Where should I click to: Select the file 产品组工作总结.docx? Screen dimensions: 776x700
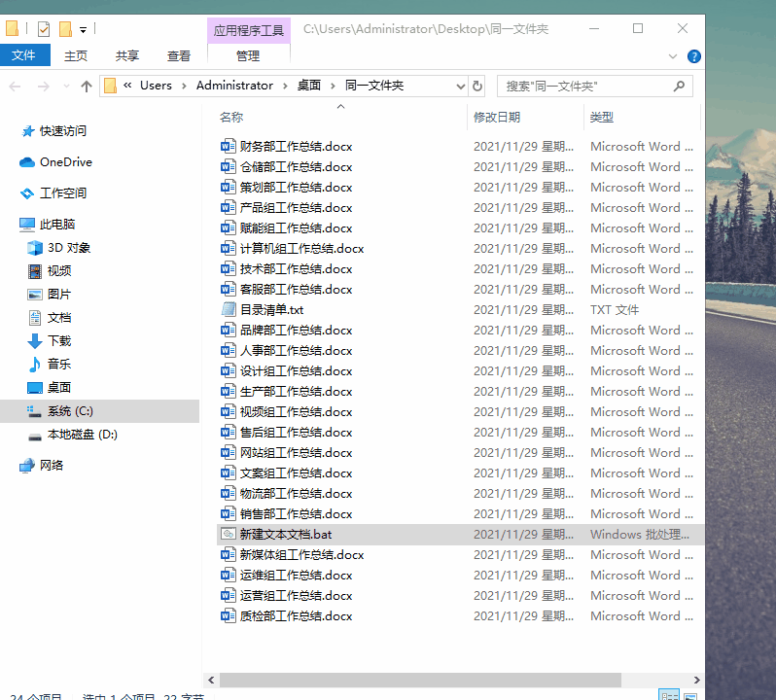click(x=296, y=208)
